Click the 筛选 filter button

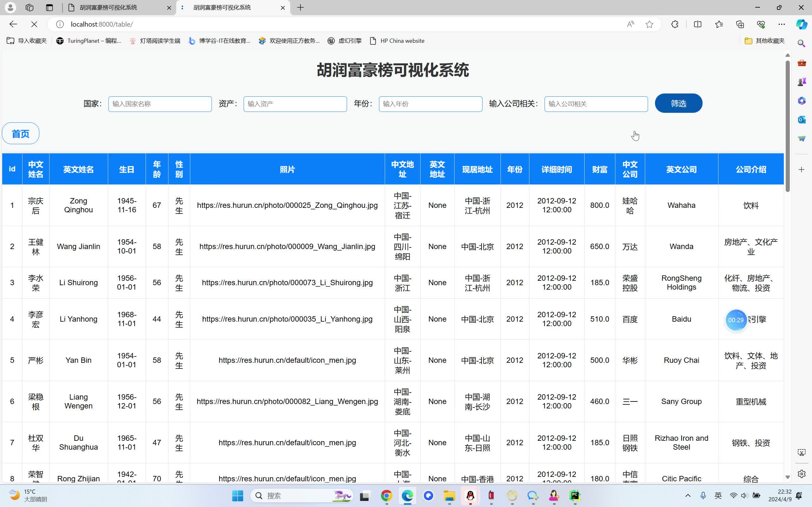[678, 103]
